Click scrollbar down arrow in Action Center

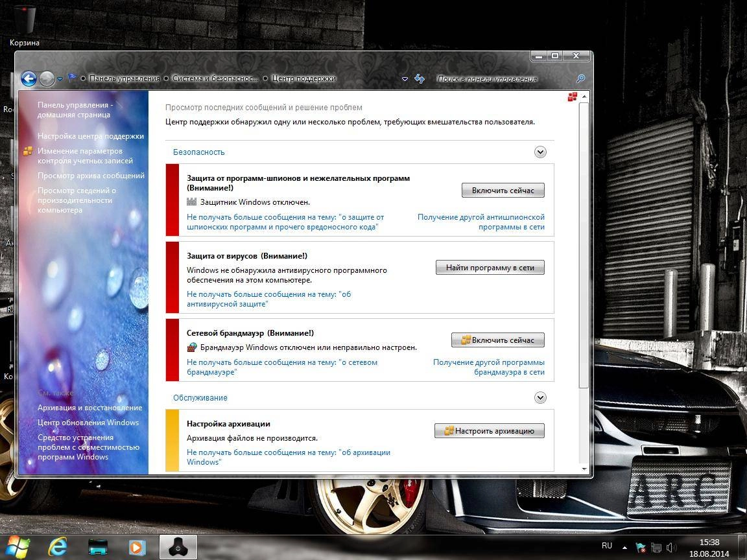(584, 469)
